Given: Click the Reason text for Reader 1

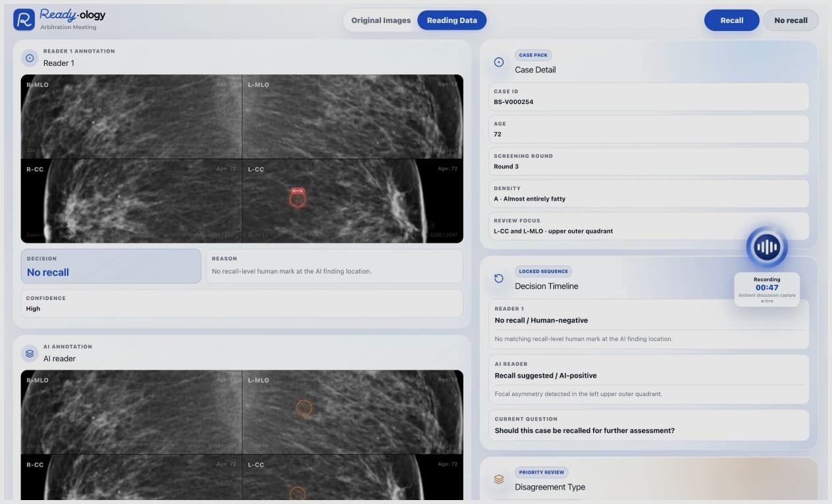Looking at the screenshot, I should (x=292, y=271).
